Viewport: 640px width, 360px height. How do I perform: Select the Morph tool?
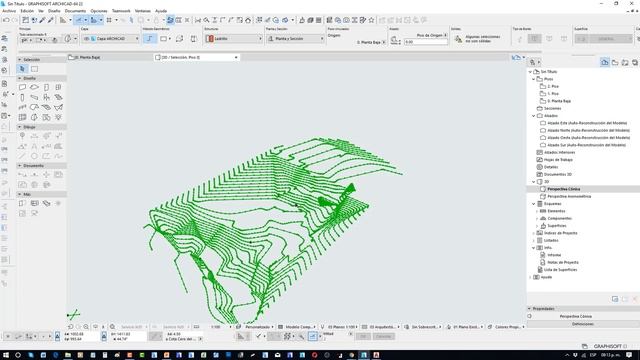point(34,117)
